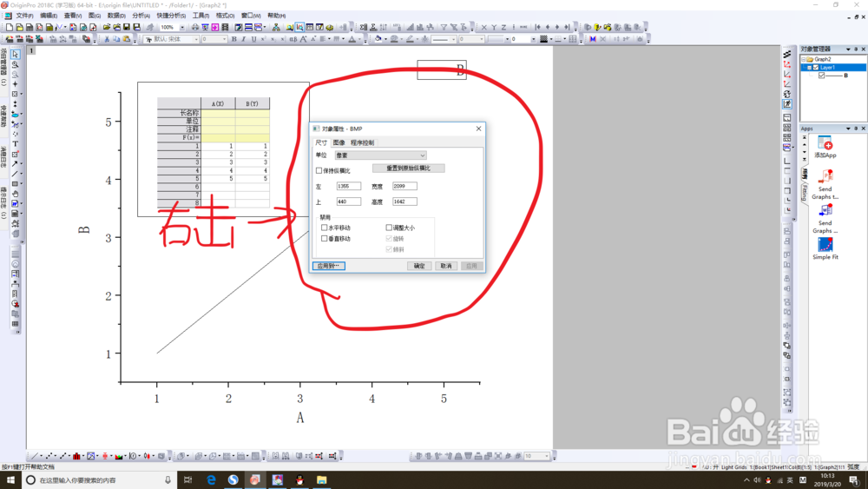
Task: Click the font color A icon
Action: click(x=352, y=39)
